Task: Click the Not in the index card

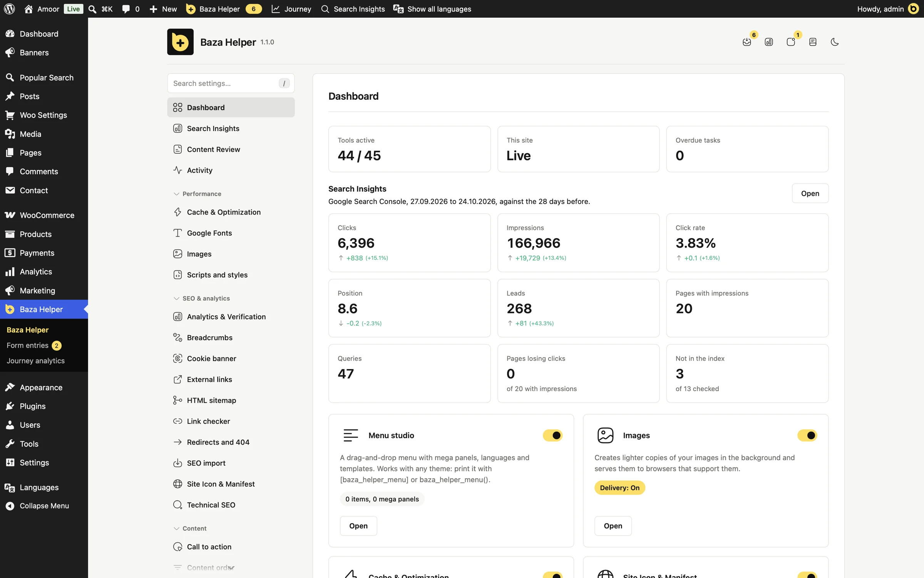Action: 747,373
